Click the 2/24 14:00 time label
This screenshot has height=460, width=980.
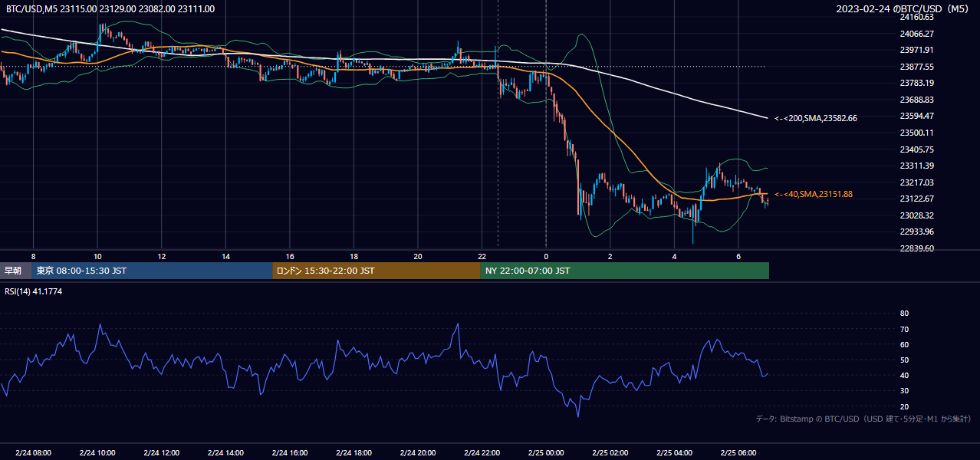pos(225,452)
